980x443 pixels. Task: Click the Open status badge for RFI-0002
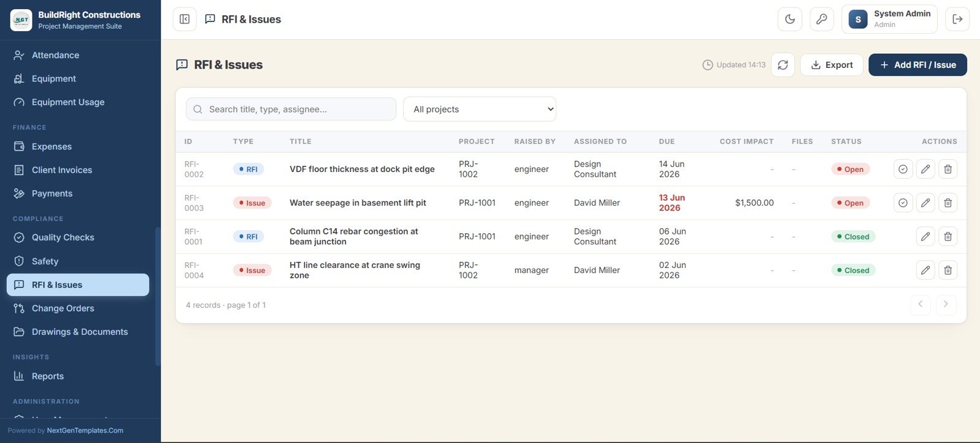pos(850,169)
